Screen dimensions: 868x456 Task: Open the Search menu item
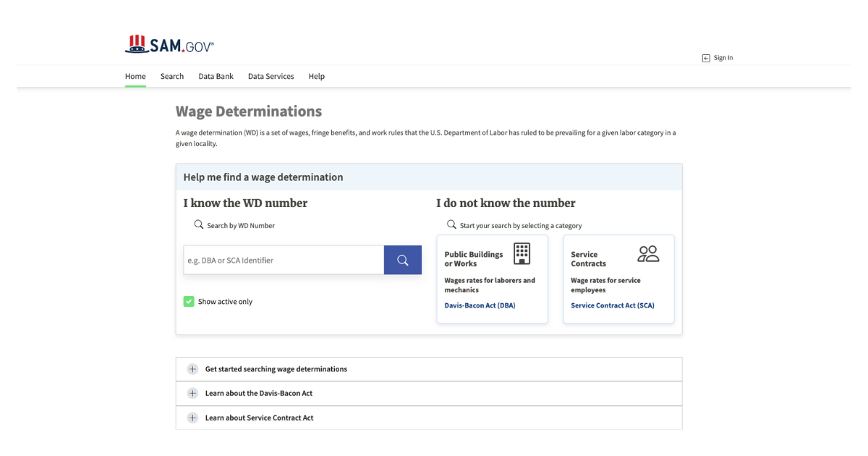[171, 76]
